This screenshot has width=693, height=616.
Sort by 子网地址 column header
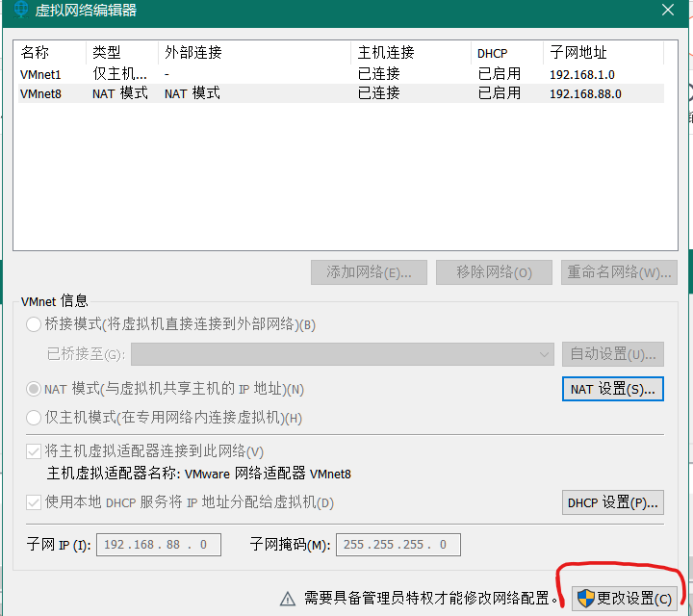point(603,53)
